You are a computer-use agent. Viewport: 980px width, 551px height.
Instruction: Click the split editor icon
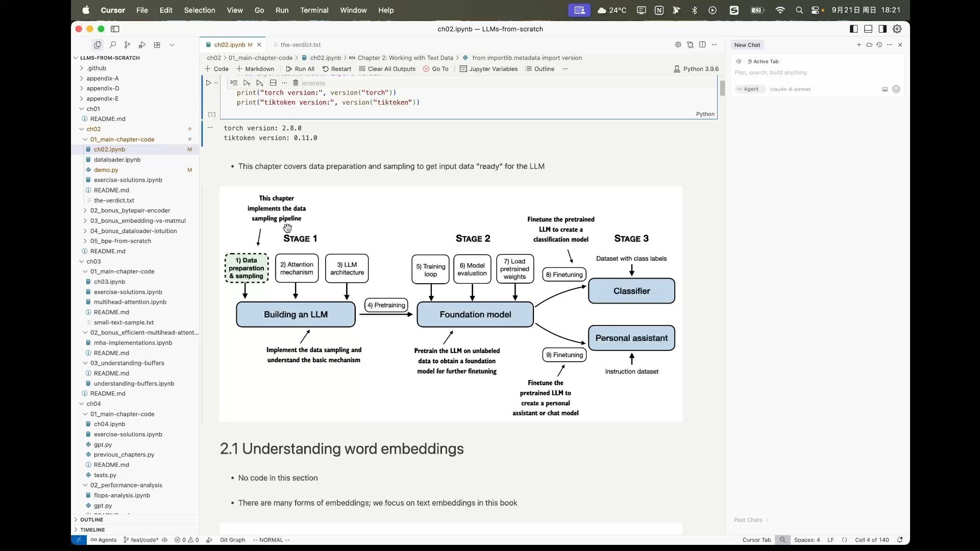[702, 45]
